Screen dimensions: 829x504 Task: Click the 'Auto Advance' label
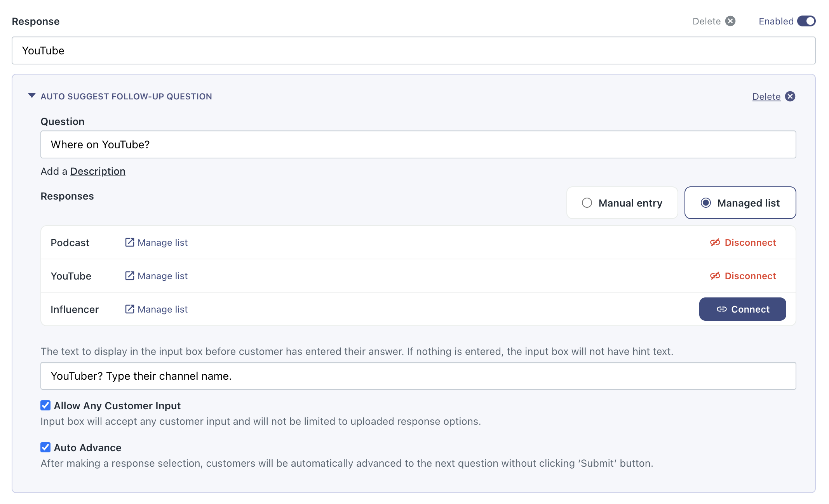coord(88,447)
